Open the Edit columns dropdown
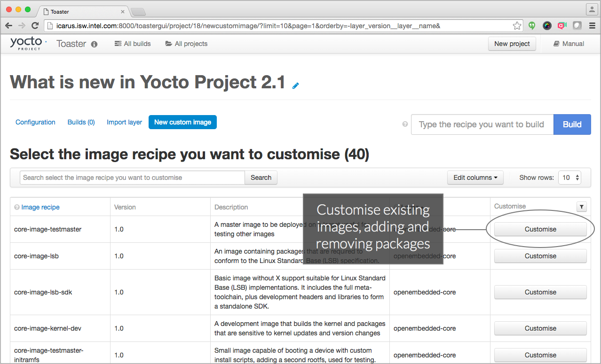This screenshot has width=601, height=364. pos(475,178)
